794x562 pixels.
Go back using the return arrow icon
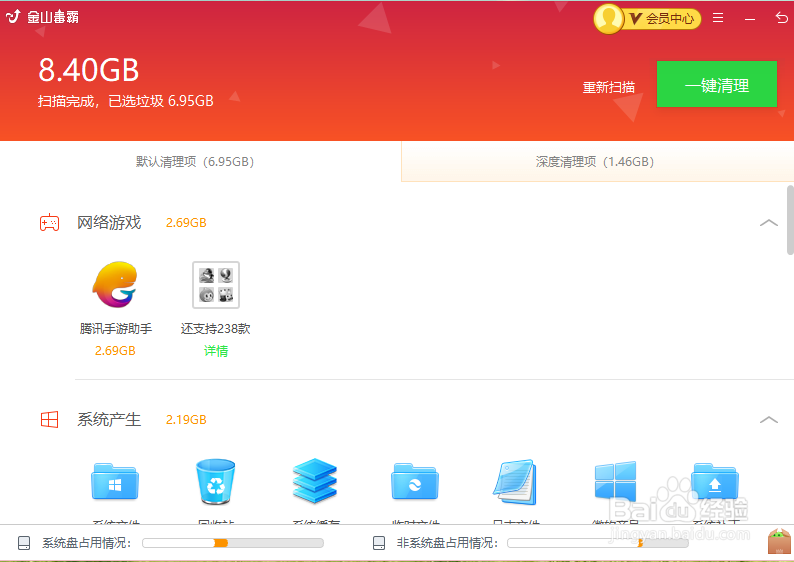(781, 18)
